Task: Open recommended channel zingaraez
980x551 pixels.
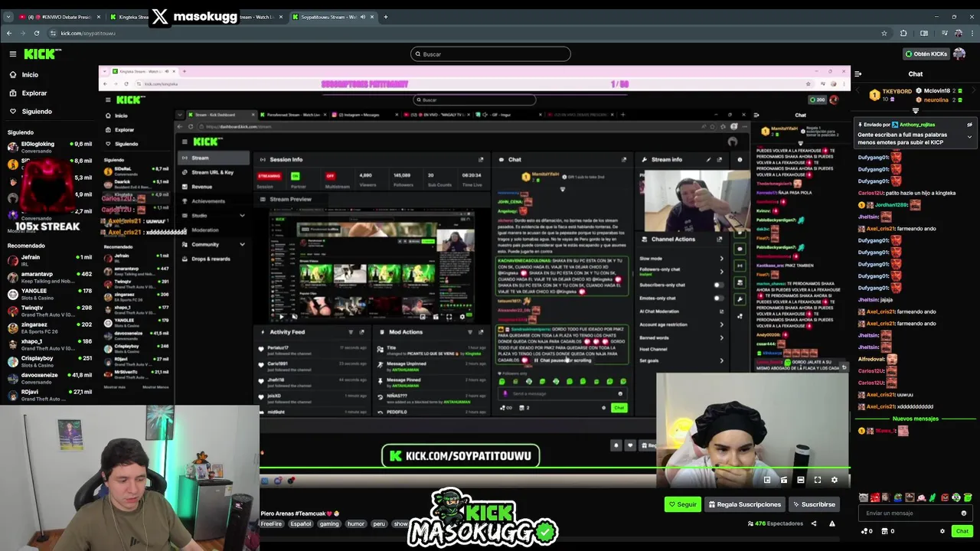Action: tap(50, 328)
